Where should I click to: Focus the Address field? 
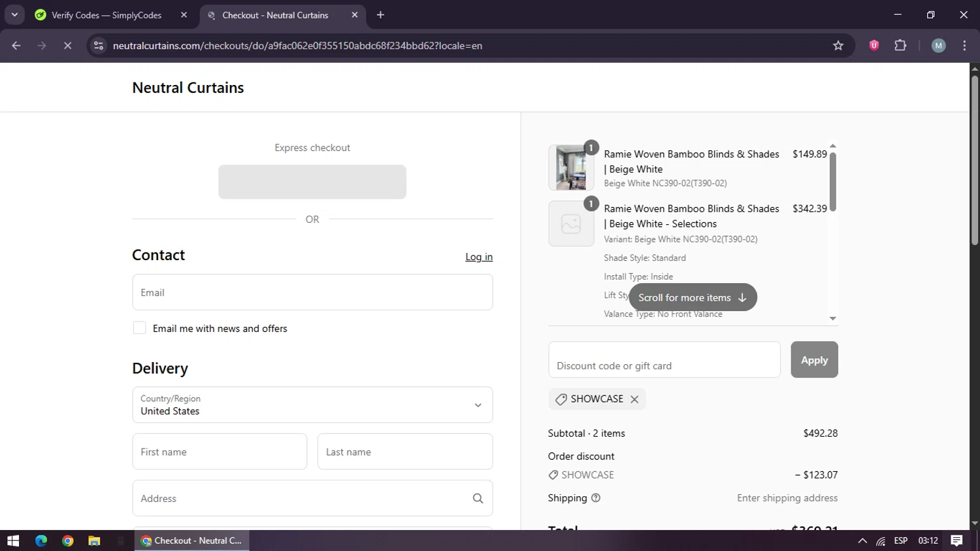[x=312, y=498]
